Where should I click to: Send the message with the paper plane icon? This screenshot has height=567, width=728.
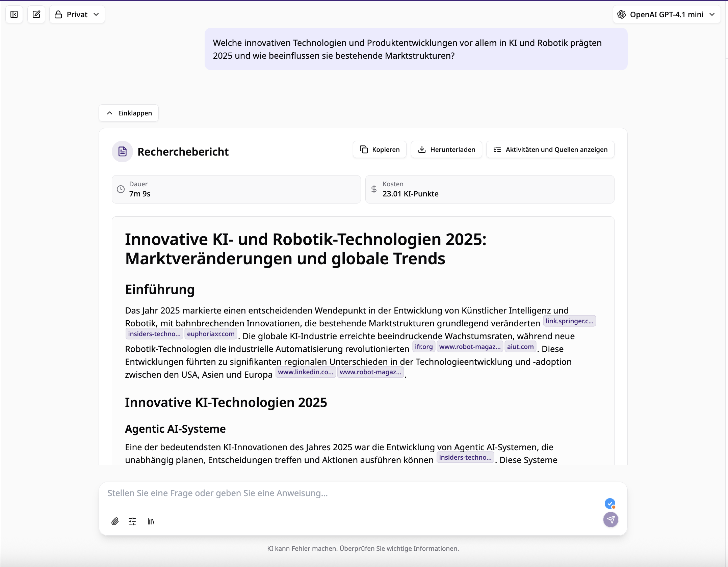click(x=610, y=520)
